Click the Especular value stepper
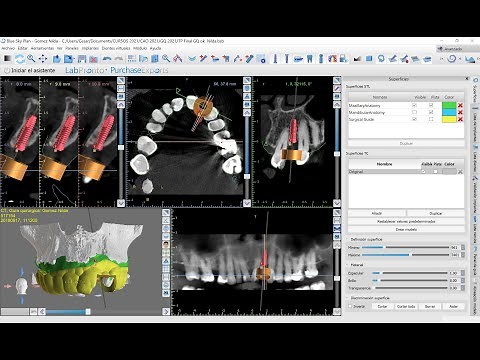Screen dimensions: 480x360 click(x=463, y=273)
